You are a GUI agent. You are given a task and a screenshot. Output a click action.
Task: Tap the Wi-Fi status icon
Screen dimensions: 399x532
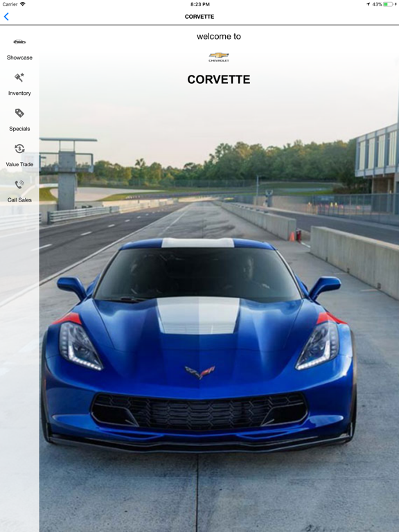tap(22, 4)
